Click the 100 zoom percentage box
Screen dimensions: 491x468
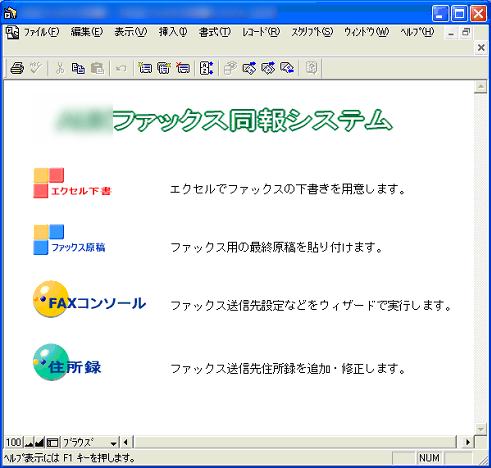pos(14,442)
